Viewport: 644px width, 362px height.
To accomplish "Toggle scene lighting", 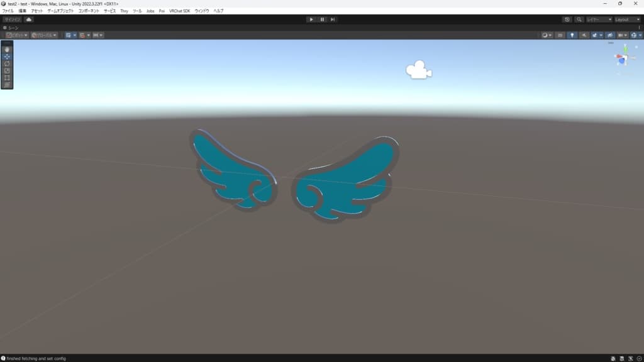I will tap(572, 35).
